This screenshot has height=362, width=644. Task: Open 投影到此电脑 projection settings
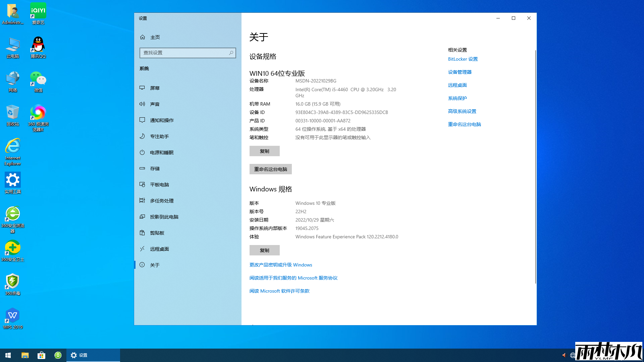164,217
